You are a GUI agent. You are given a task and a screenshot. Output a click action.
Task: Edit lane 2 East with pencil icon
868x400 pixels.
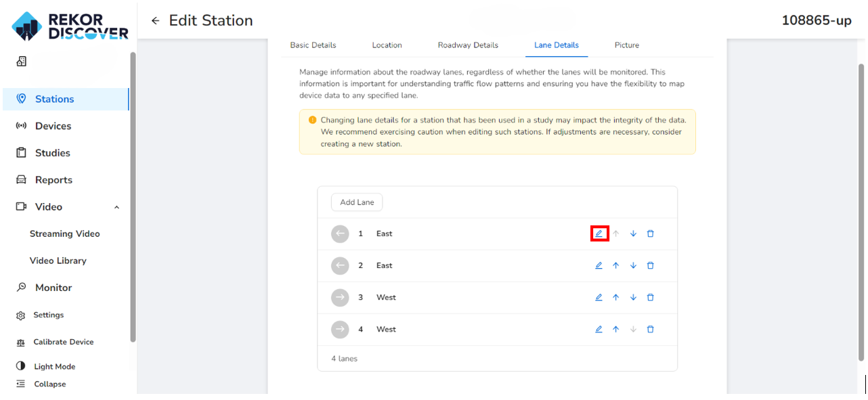(599, 265)
